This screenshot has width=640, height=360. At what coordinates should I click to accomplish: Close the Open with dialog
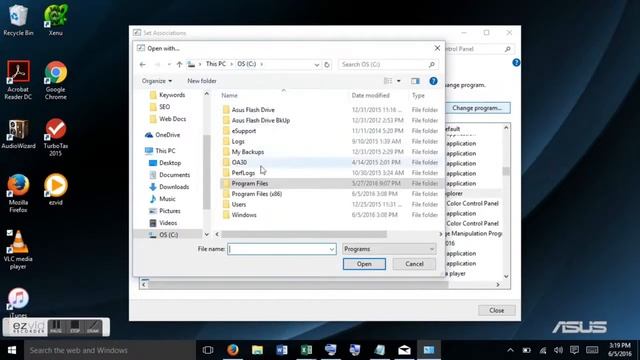tap(437, 48)
